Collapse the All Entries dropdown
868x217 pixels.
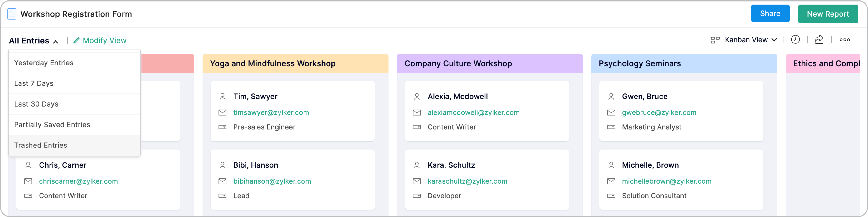point(34,40)
